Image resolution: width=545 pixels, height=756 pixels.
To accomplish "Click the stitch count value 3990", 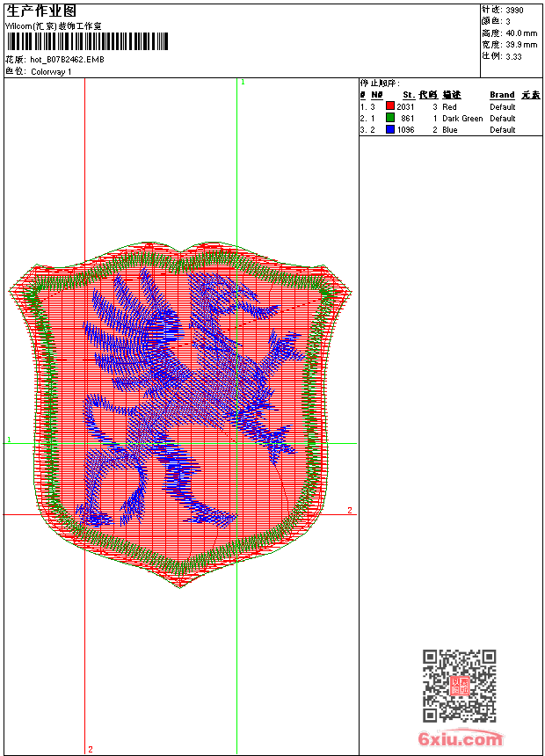I will point(514,11).
